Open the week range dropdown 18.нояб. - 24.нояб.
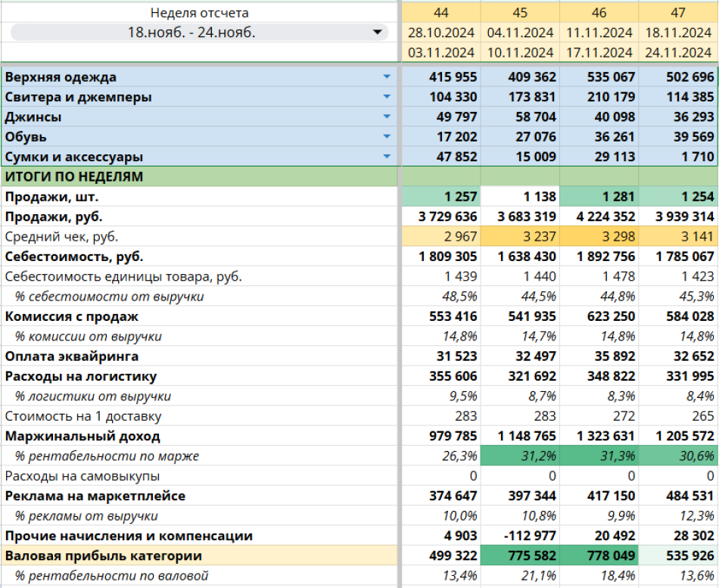The width and height of the screenshot is (719, 588). [x=377, y=33]
